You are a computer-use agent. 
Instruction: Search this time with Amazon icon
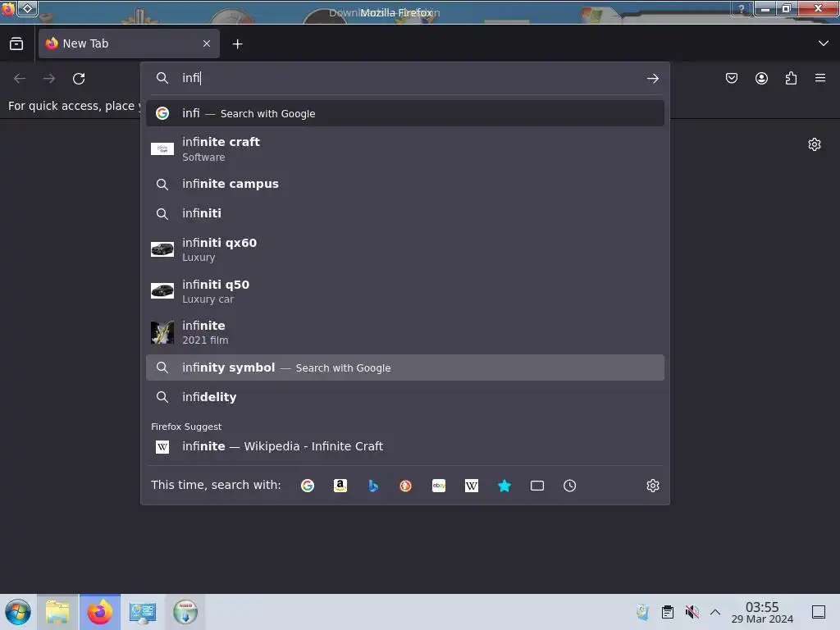(340, 486)
